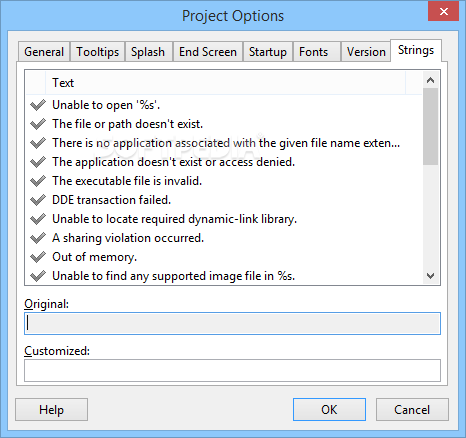The width and height of the screenshot is (466, 438).
Task: Click checkmark beside "The executable file is invalid."
Action: point(38,181)
